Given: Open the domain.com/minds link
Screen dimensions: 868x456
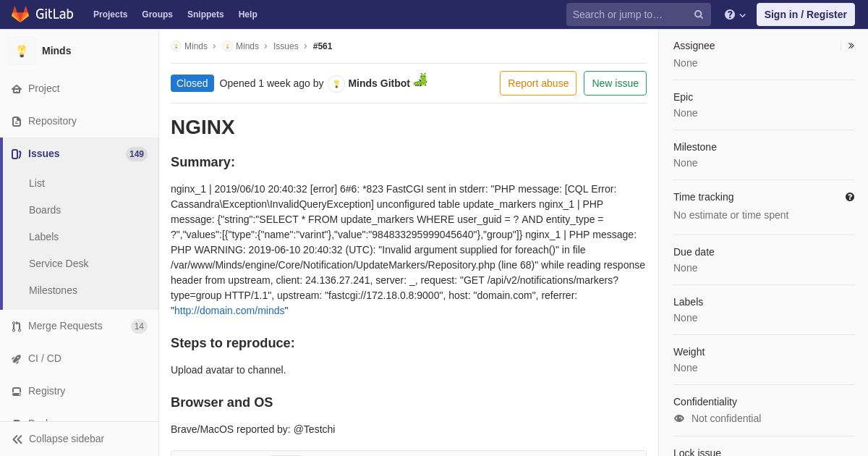Looking at the screenshot, I should click(229, 311).
